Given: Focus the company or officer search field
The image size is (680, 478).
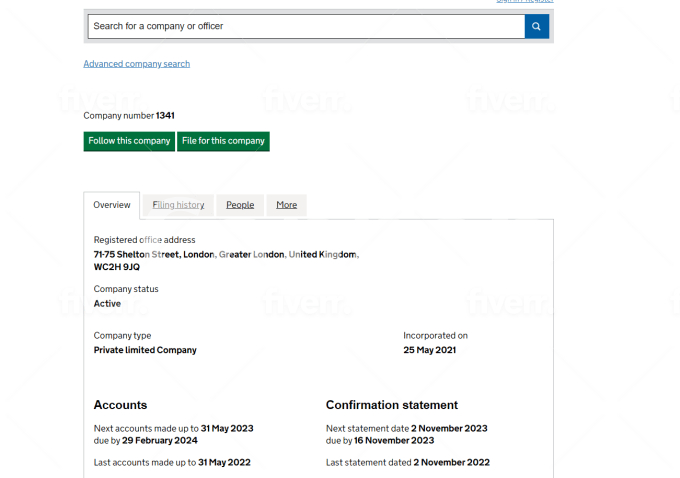Looking at the screenshot, I should coord(305,27).
